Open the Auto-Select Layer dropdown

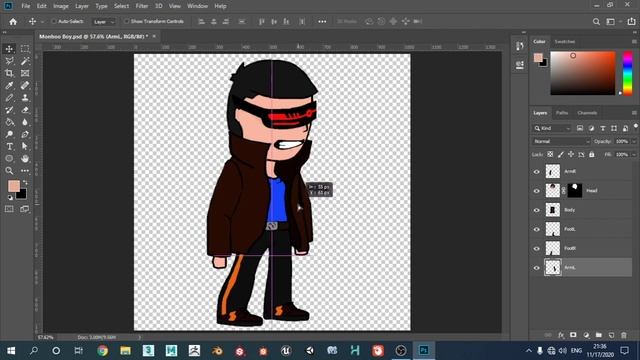pos(104,22)
